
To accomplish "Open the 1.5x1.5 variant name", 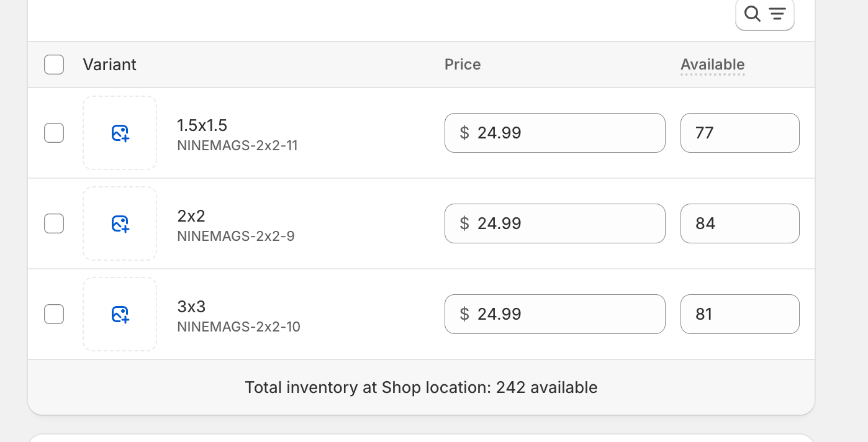I will [x=202, y=125].
